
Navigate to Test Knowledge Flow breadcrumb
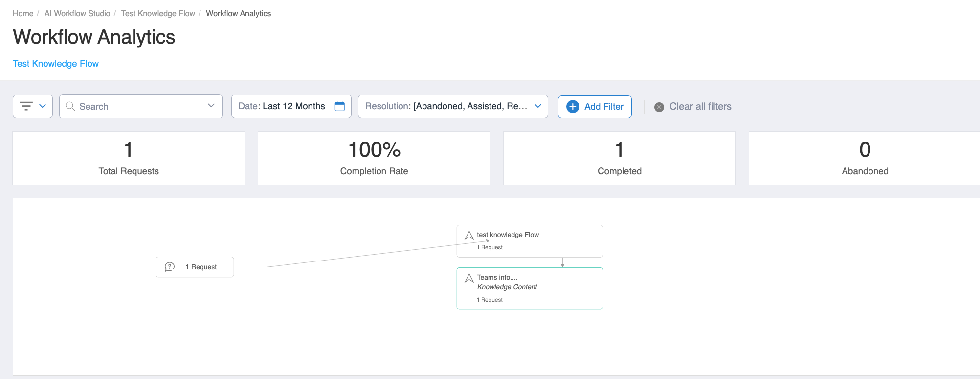(x=158, y=13)
